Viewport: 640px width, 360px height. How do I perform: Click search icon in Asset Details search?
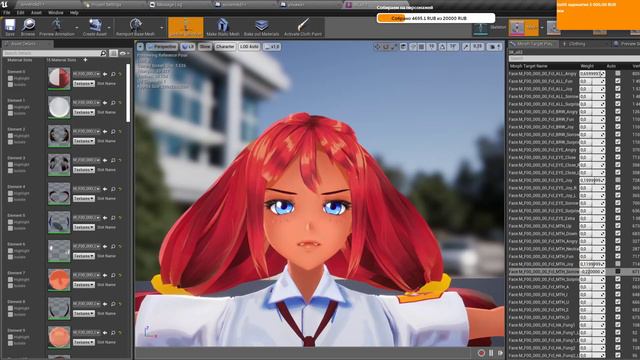103,53
